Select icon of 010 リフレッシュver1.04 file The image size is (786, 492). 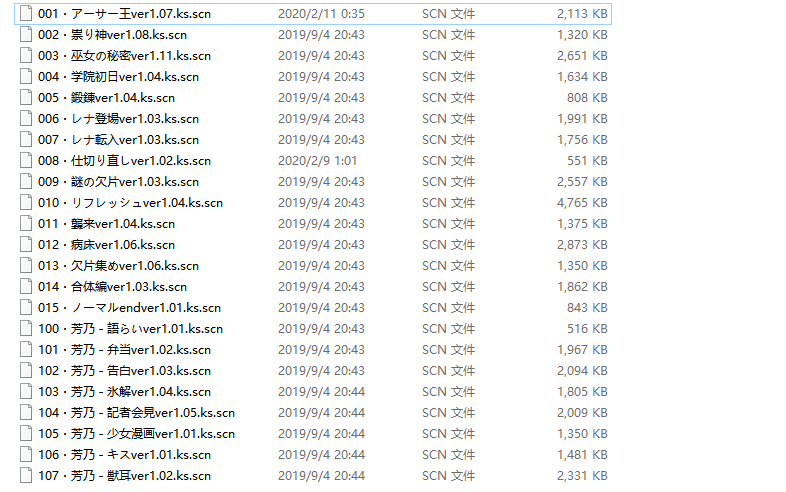click(26, 203)
